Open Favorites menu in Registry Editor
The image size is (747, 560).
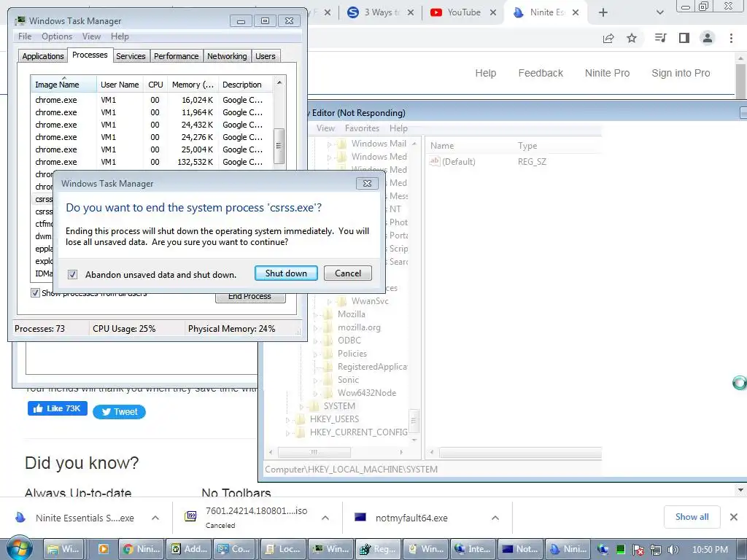[362, 128]
